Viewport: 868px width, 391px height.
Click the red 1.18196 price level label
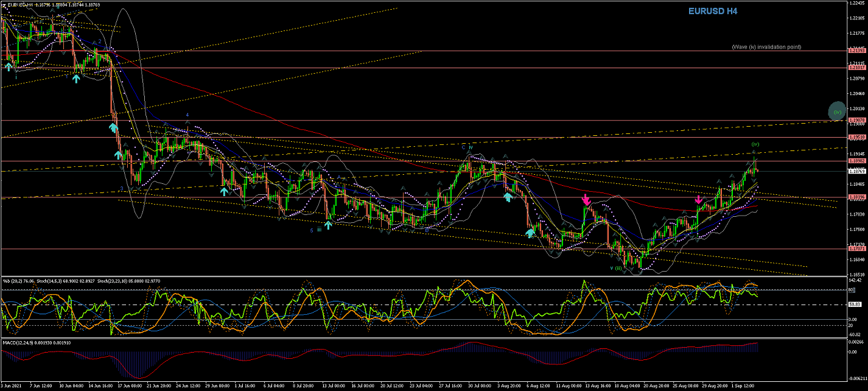857,198
